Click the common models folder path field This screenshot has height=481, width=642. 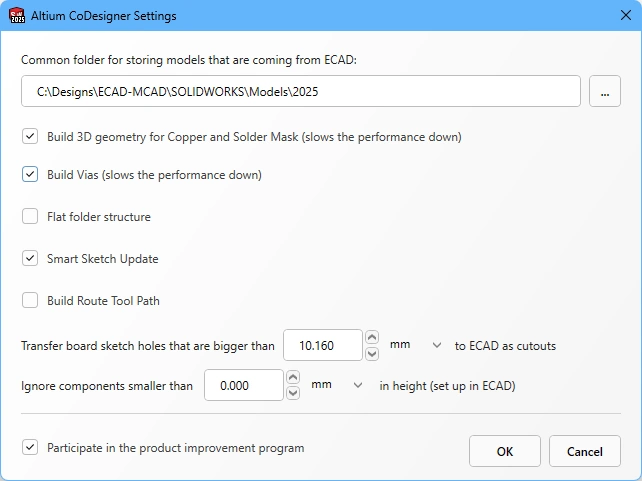[301, 91]
